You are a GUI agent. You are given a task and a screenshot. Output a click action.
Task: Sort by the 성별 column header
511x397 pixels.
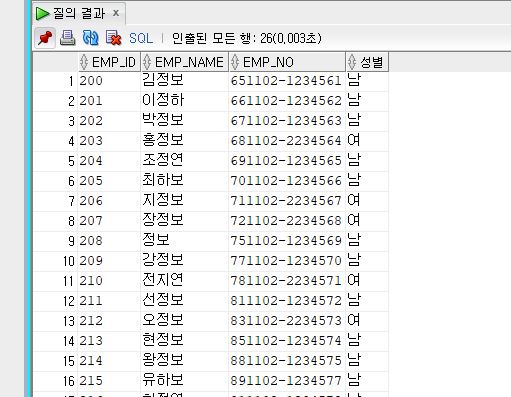367,62
